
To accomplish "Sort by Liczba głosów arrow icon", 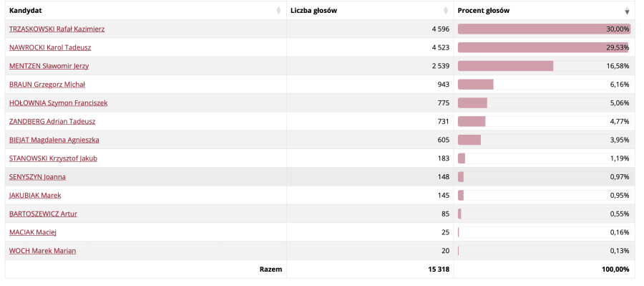I will click(446, 11).
